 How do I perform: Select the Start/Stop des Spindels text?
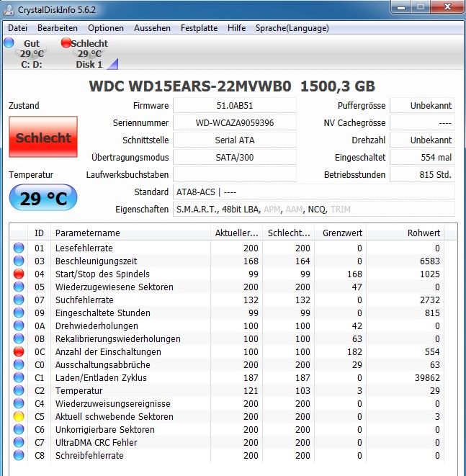[x=102, y=274]
